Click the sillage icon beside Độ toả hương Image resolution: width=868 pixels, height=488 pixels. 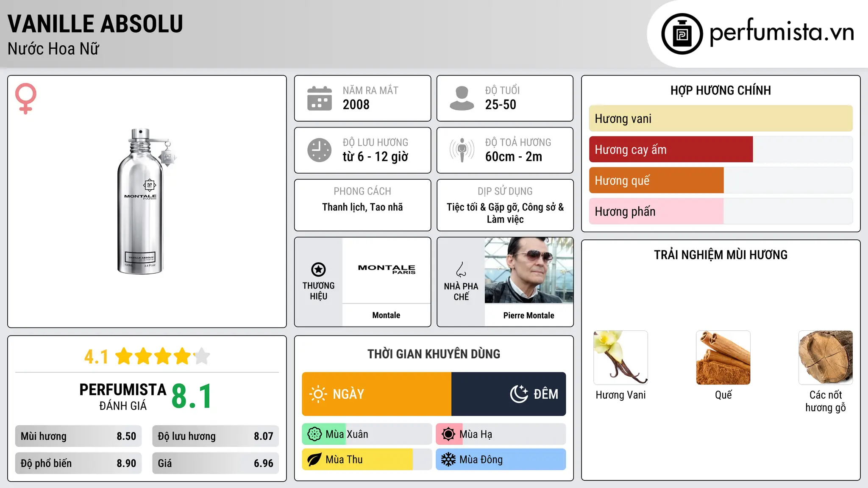[x=462, y=150]
